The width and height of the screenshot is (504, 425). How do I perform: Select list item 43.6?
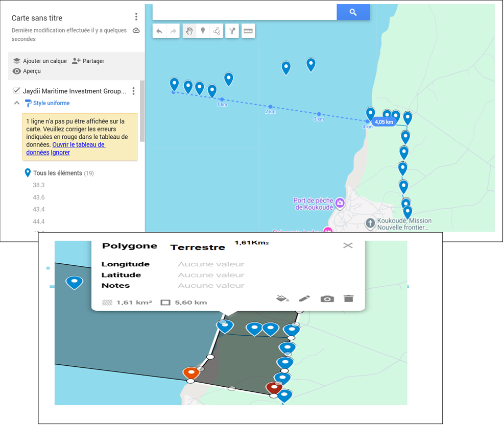(x=39, y=197)
